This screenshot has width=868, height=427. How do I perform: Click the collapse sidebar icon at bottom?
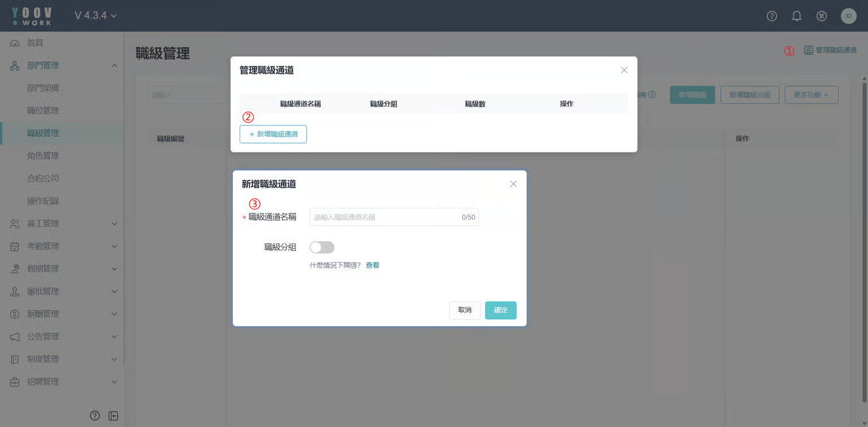113,416
